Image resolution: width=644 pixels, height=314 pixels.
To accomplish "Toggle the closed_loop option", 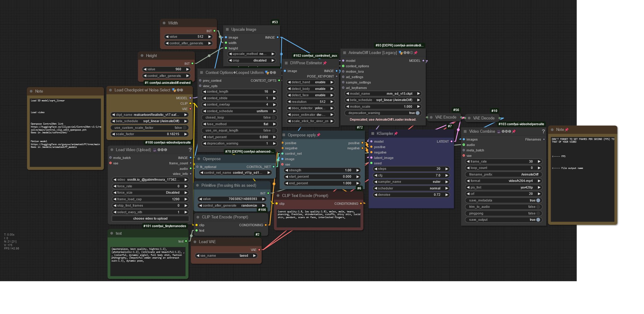I will (x=239, y=118).
